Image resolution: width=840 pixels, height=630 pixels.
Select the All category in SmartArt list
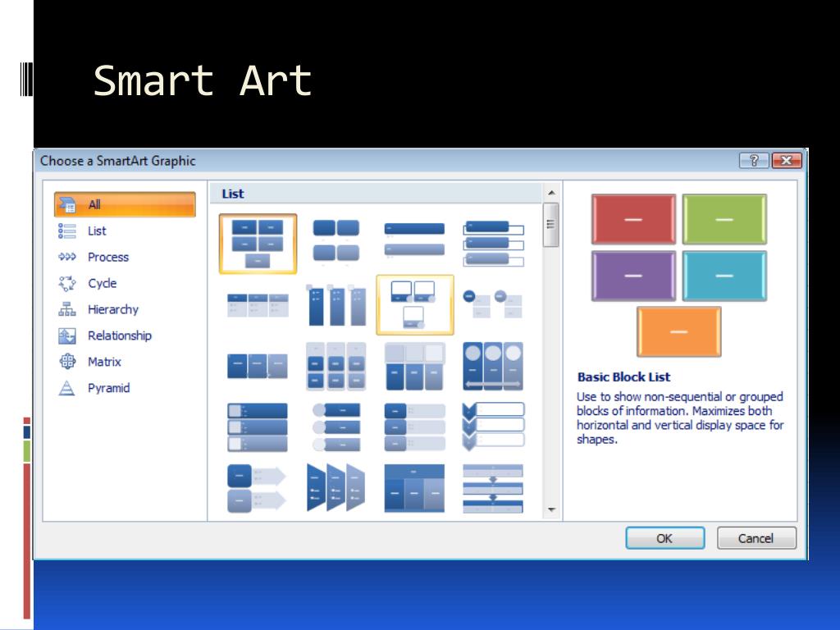click(x=125, y=204)
